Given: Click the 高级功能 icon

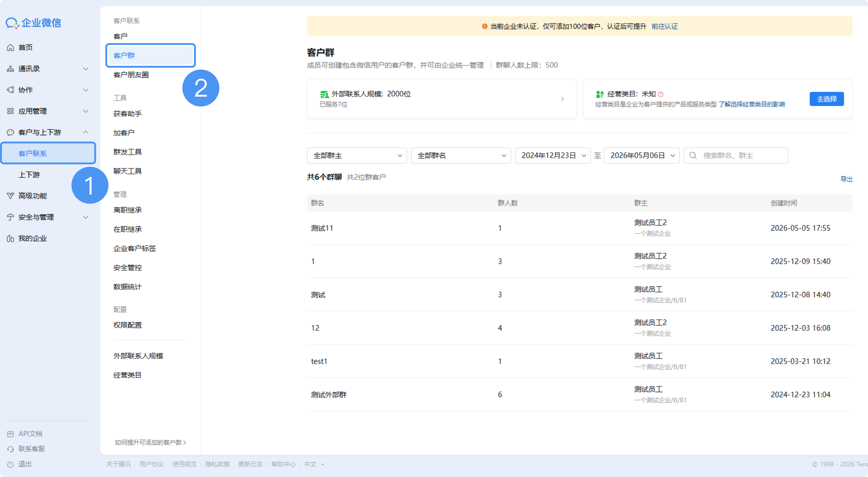Looking at the screenshot, I should pyautogui.click(x=10, y=196).
